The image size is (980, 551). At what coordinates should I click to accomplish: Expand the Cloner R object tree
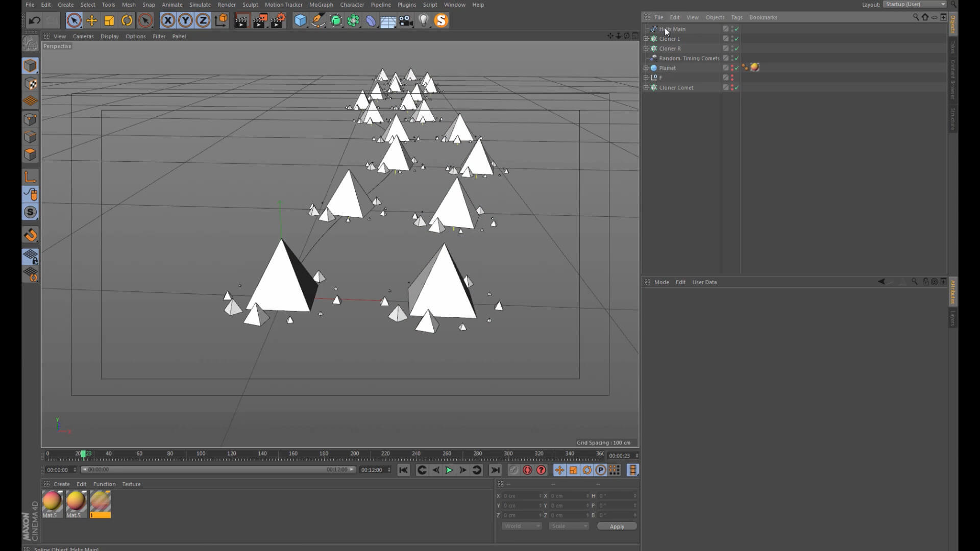[x=646, y=48]
